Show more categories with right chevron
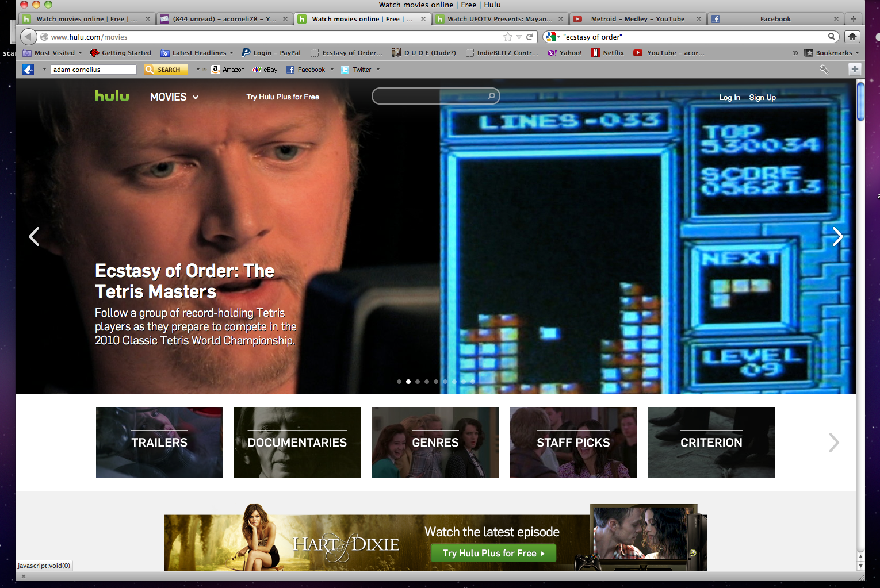The image size is (880, 588). click(x=833, y=443)
